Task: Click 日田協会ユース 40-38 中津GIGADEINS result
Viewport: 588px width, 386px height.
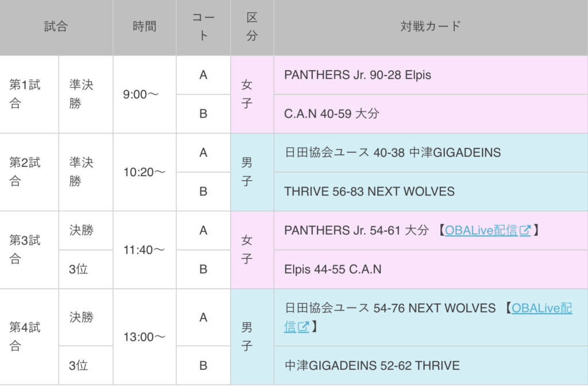Action: (x=392, y=153)
